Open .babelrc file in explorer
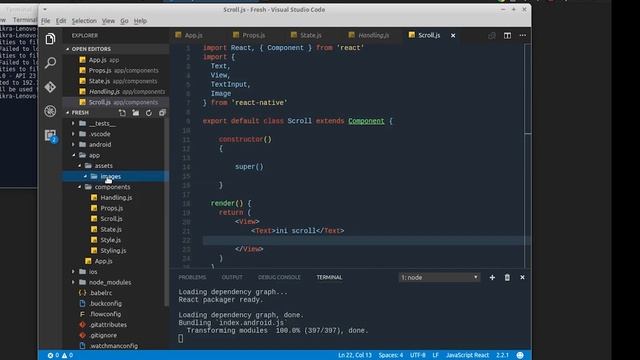Screen dimensions: 640x360 click(100, 293)
